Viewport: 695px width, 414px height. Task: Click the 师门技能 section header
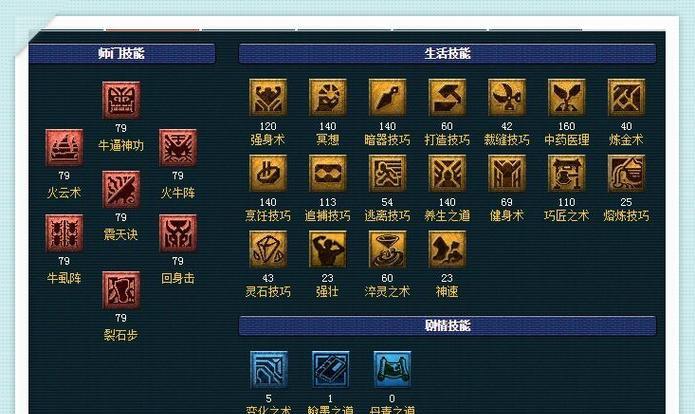pos(122,54)
